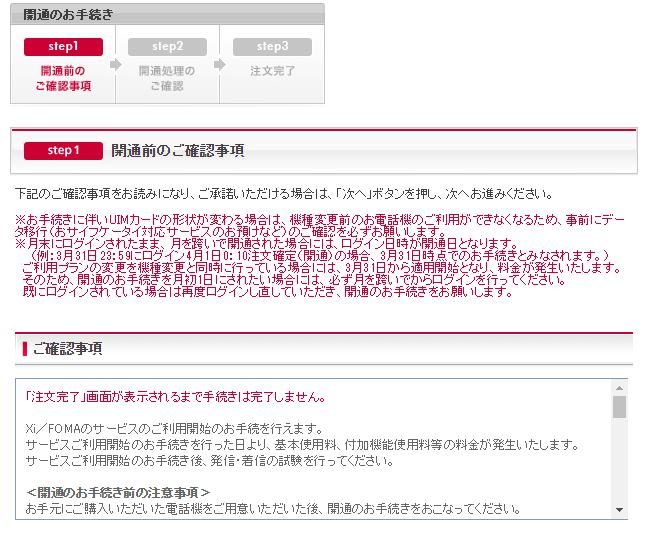Click the 下記のご確認事項 instruction sentence
Viewport: 652px width, 534px height.
pyautogui.click(x=284, y=193)
